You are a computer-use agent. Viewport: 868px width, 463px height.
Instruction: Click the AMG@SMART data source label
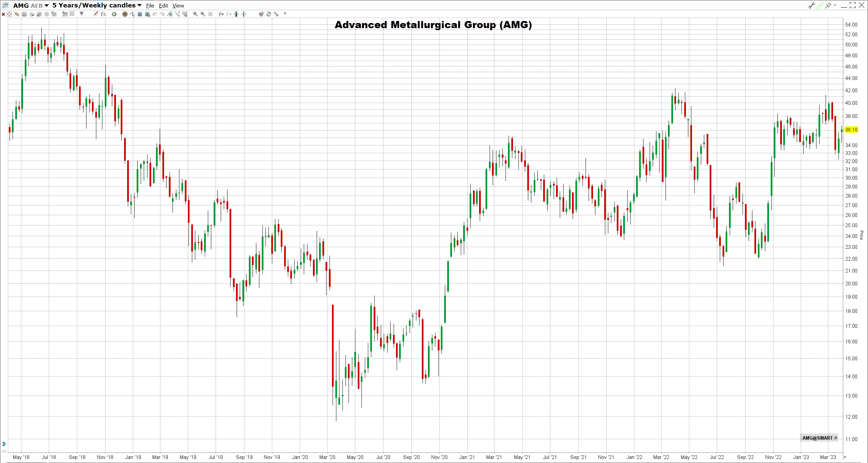[819, 438]
